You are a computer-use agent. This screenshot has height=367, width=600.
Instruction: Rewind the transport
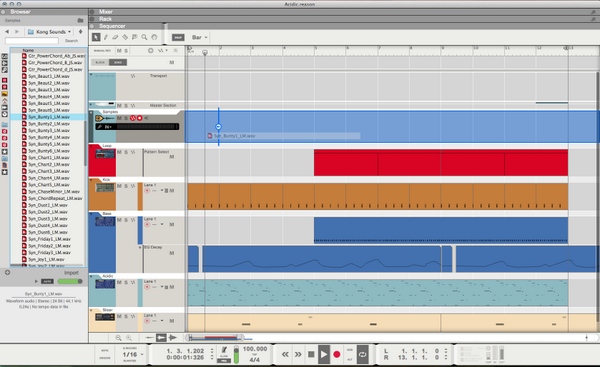click(x=285, y=355)
